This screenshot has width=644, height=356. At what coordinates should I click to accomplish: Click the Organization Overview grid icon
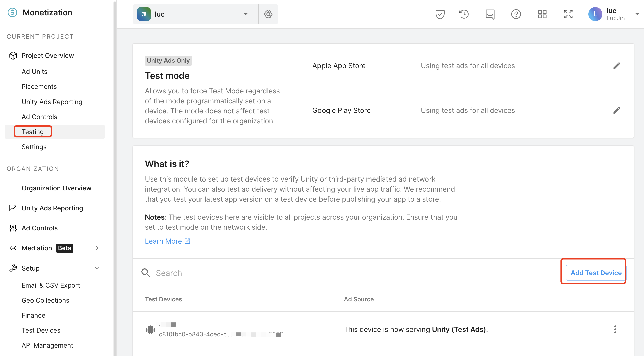click(x=13, y=188)
